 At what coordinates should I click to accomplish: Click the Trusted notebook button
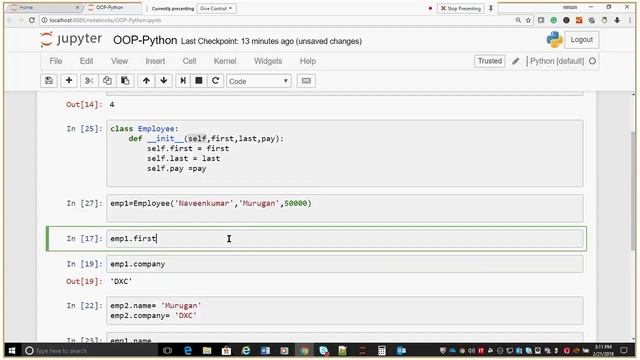click(x=490, y=61)
